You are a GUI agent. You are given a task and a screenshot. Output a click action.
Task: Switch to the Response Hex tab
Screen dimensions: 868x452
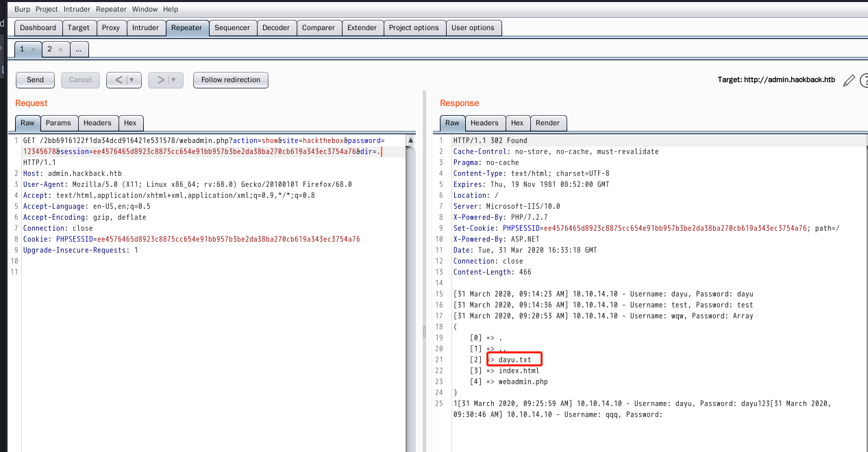point(517,123)
